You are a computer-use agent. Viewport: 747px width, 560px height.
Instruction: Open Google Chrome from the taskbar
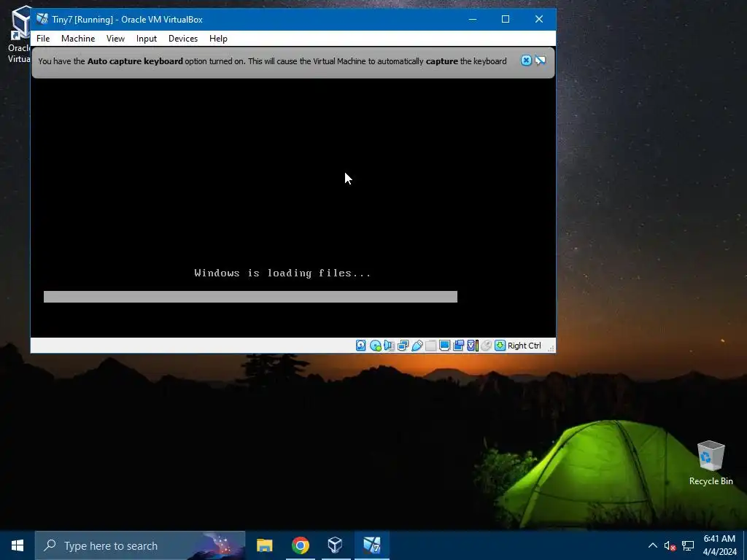click(300, 545)
